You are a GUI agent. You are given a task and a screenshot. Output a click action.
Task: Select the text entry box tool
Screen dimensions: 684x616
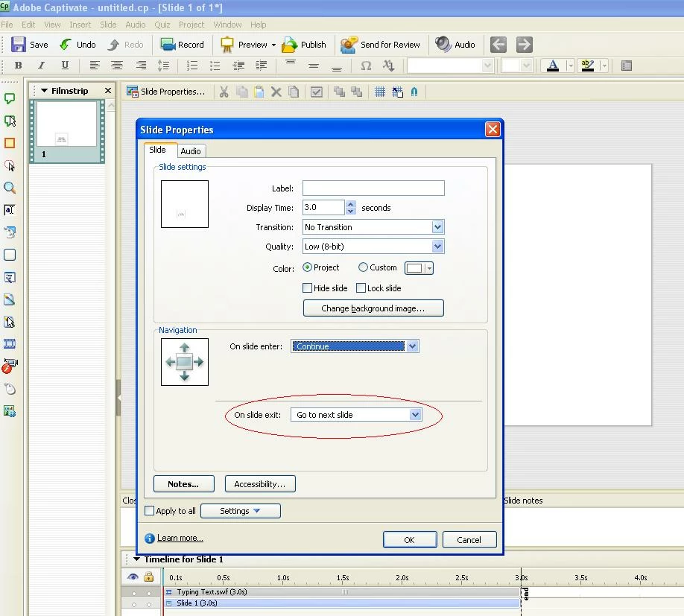[10, 210]
